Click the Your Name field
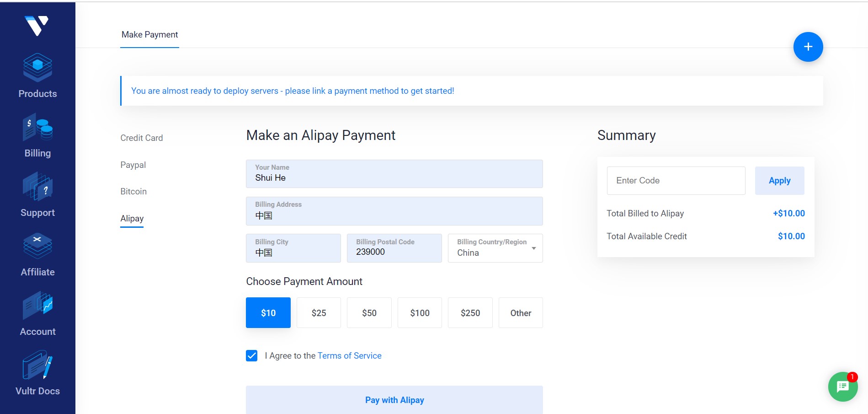 (x=394, y=174)
